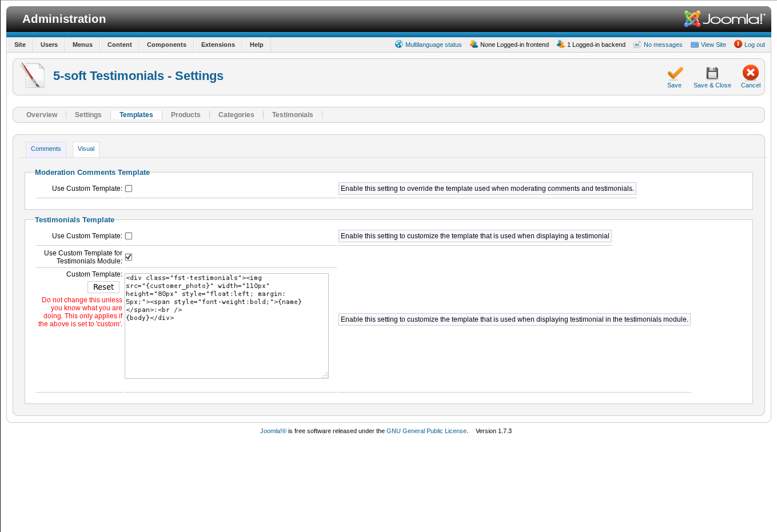Click the Cancel text label
777x532 pixels.
(751, 85)
